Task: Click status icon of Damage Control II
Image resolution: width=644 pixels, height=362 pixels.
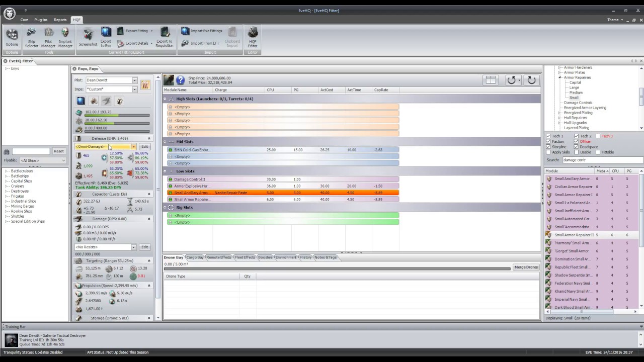Action: 171,179
